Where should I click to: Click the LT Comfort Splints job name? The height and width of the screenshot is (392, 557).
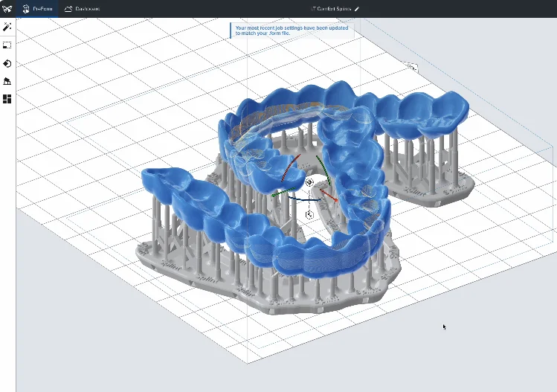coord(331,9)
